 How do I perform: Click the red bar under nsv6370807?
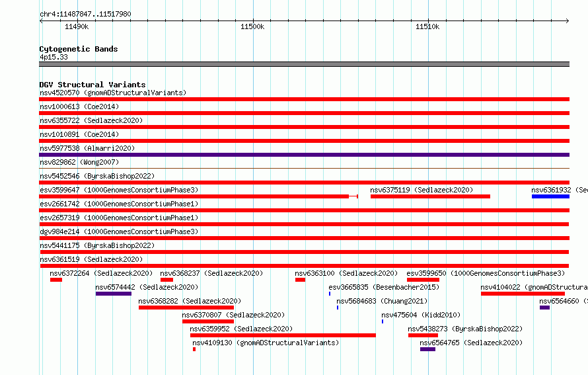(x=207, y=321)
